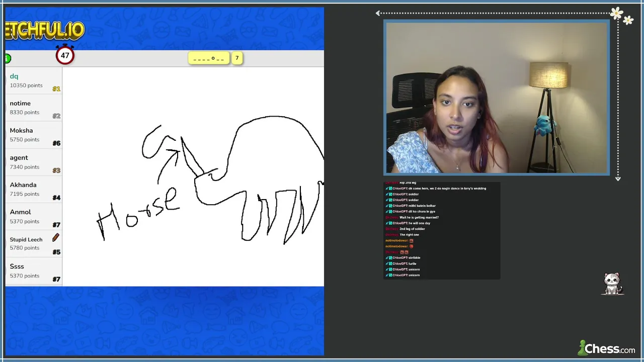The image size is (644, 362).
Task: Click the chat message "The right one"
Action: (x=403, y=235)
